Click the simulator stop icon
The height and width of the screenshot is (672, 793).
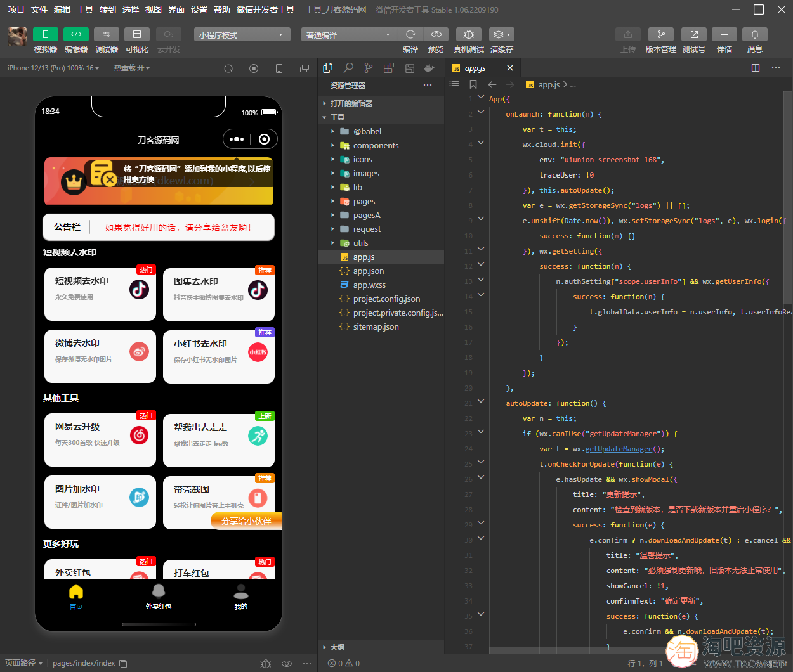[x=254, y=68]
